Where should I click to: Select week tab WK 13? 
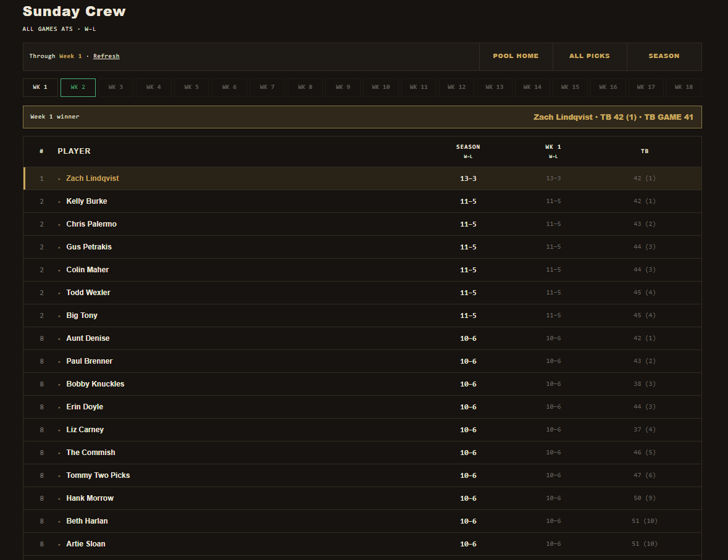click(x=495, y=87)
